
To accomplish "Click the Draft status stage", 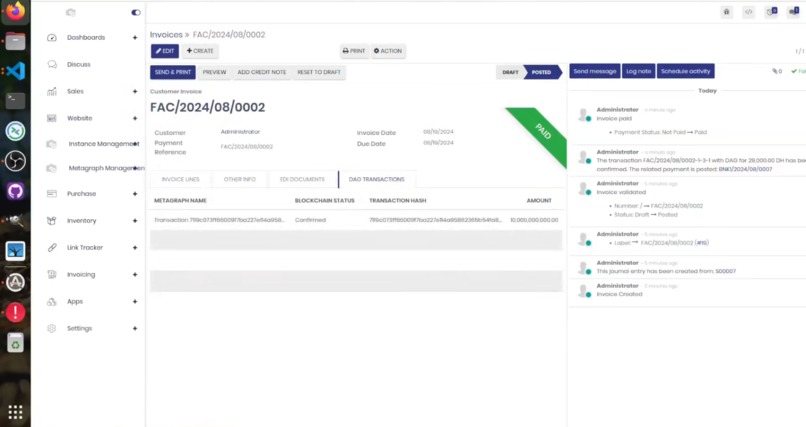I will click(x=510, y=72).
